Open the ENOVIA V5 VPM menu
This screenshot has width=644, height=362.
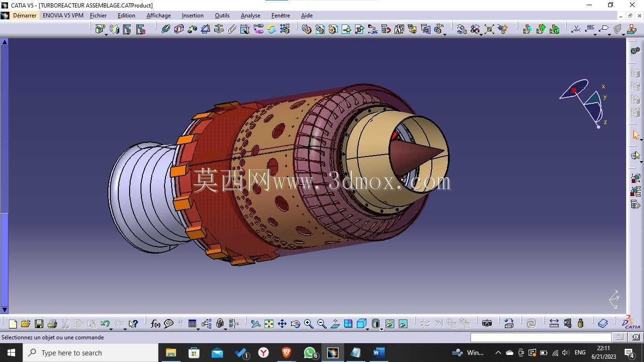pyautogui.click(x=63, y=16)
